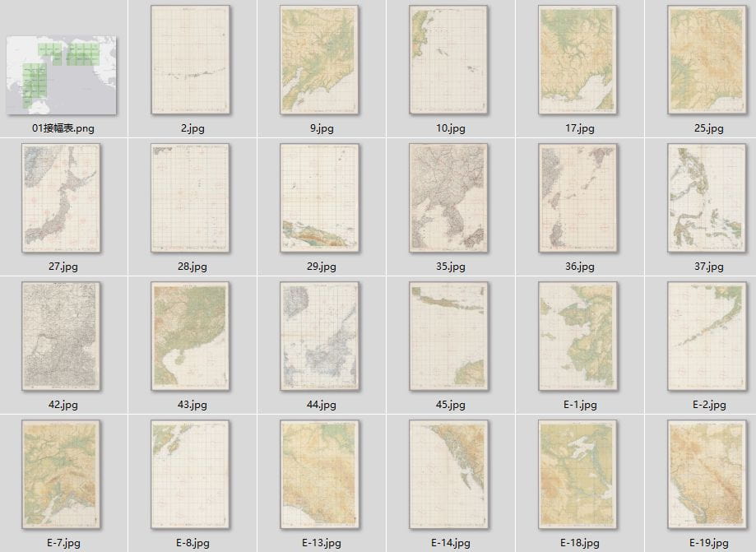The height and width of the screenshot is (552, 756).
Task: Click the file name label "45.jpg"
Action: (450, 405)
